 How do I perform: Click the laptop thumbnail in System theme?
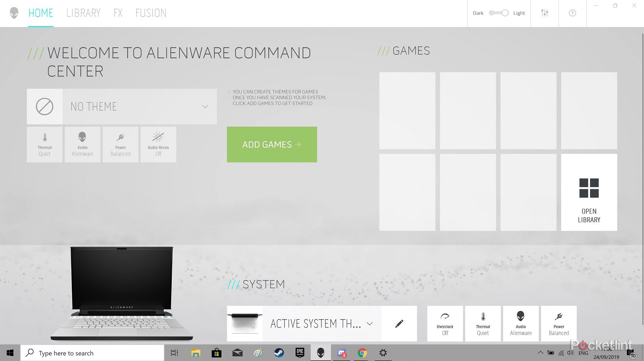[x=245, y=324]
